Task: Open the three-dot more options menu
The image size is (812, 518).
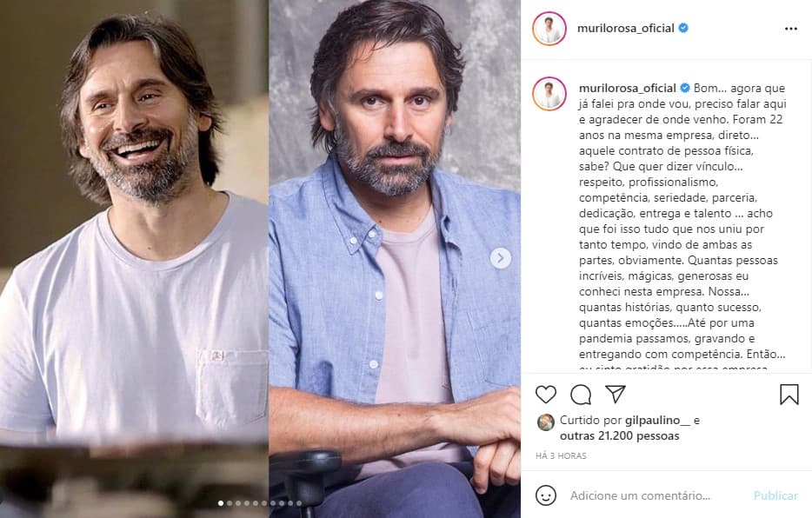Action: click(x=791, y=29)
